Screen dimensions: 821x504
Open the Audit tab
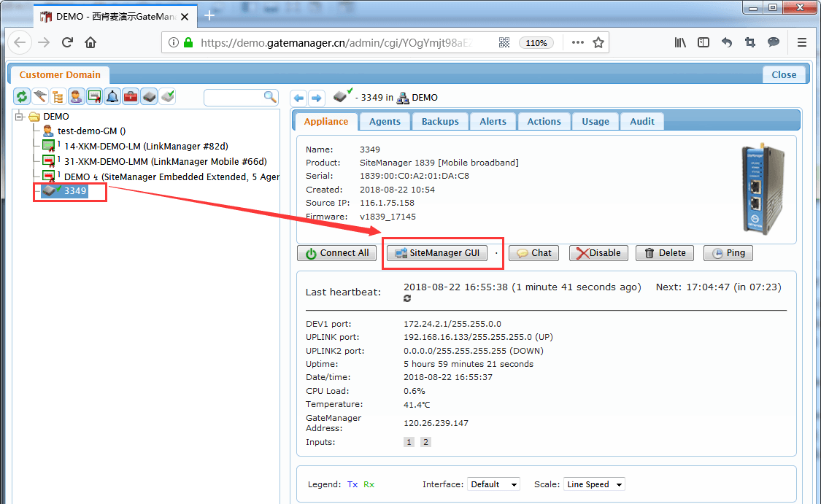tap(642, 121)
